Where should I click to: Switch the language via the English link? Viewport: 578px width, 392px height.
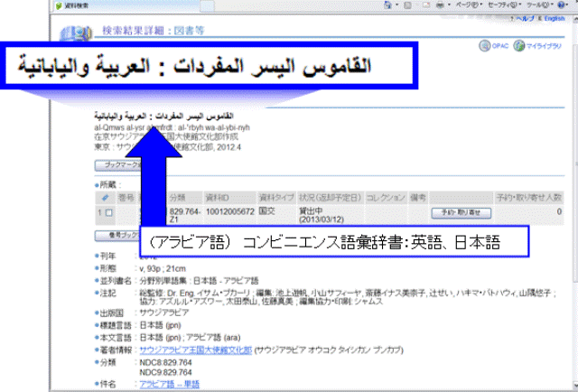tap(555, 18)
